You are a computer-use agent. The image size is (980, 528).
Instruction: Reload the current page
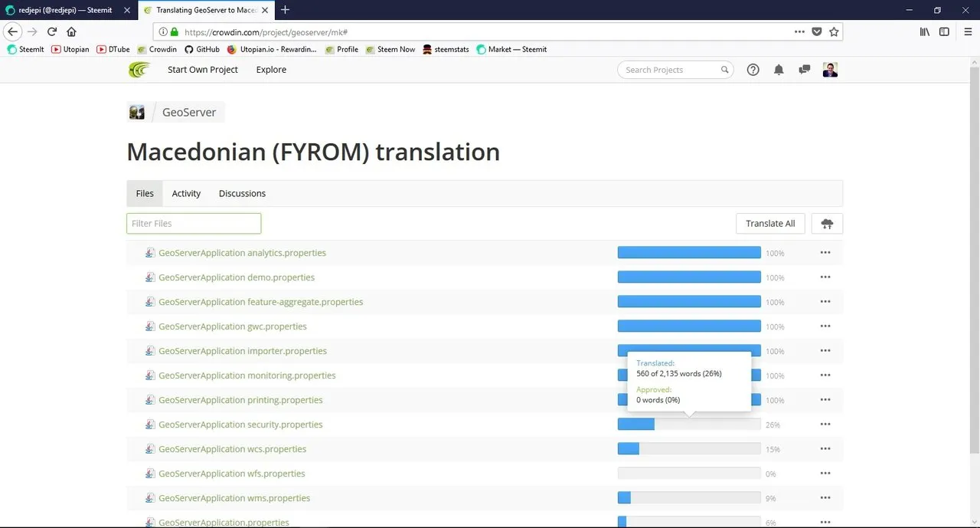coord(52,31)
